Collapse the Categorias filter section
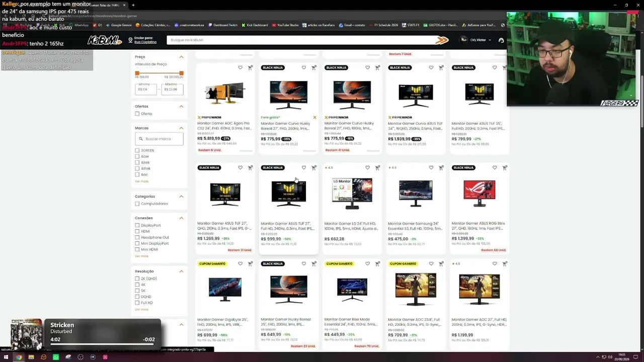This screenshot has width=644, height=362. 181,196
